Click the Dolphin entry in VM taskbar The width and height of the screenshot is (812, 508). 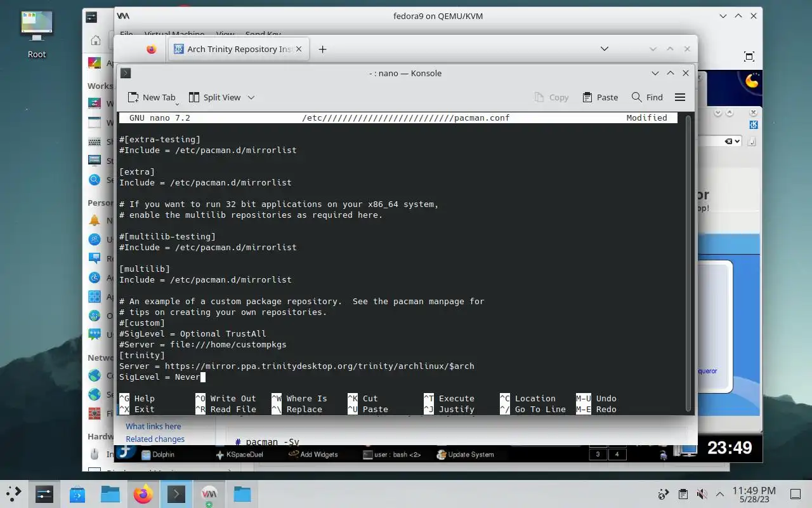pyautogui.click(x=158, y=454)
